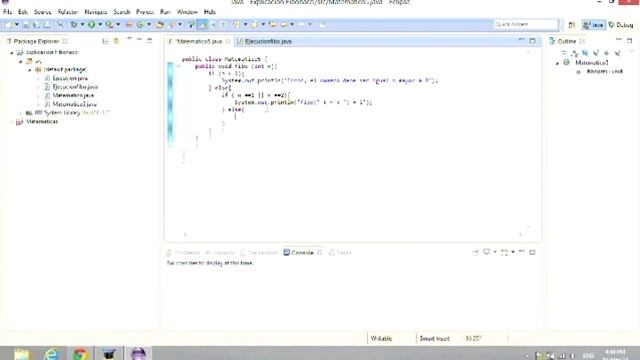The height and width of the screenshot is (360, 640).
Task: Click the New file toolbar icon
Action: pos(8,25)
